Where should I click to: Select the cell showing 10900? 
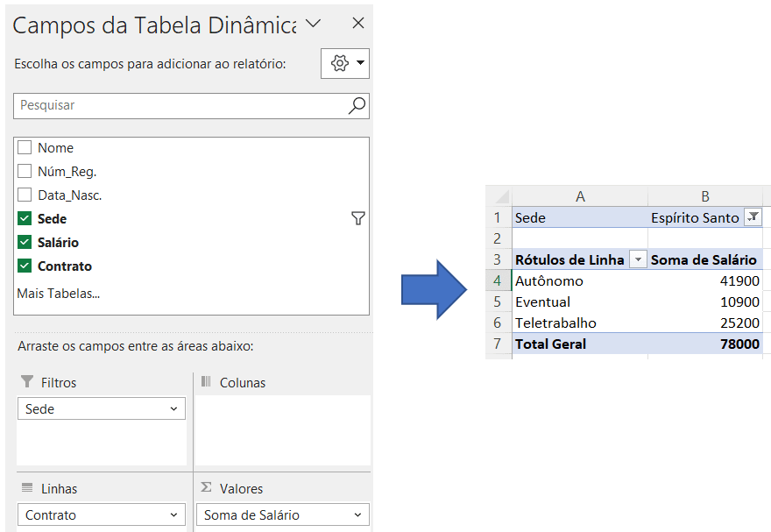point(705,301)
